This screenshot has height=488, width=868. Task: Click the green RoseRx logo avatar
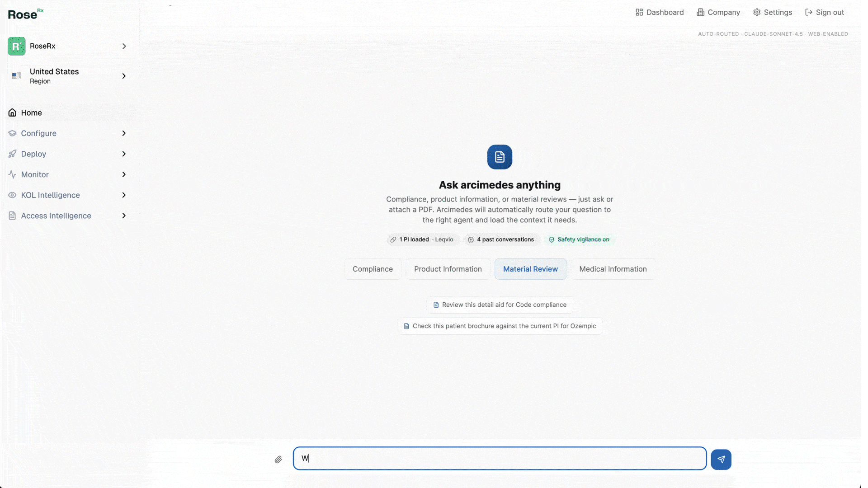pyautogui.click(x=17, y=46)
